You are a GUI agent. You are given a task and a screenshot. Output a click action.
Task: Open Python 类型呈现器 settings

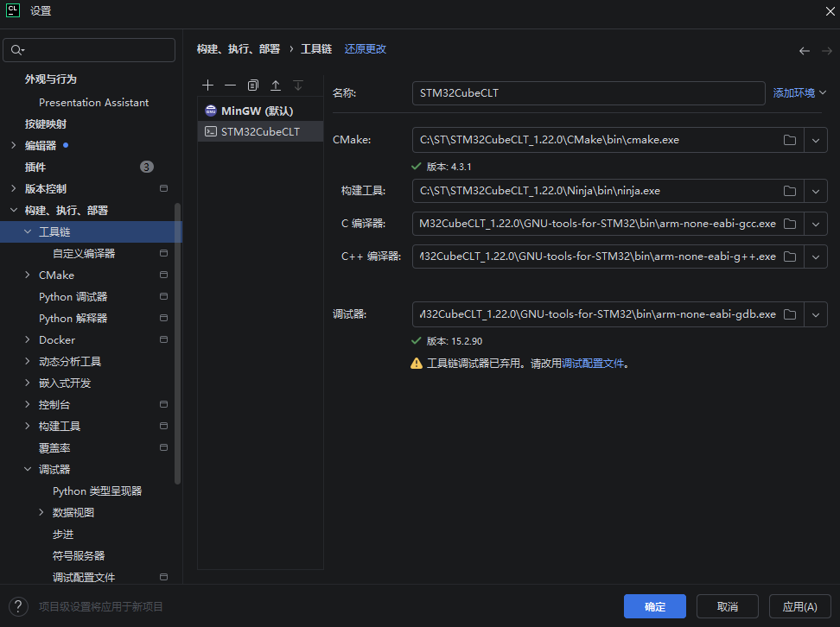[x=97, y=491]
